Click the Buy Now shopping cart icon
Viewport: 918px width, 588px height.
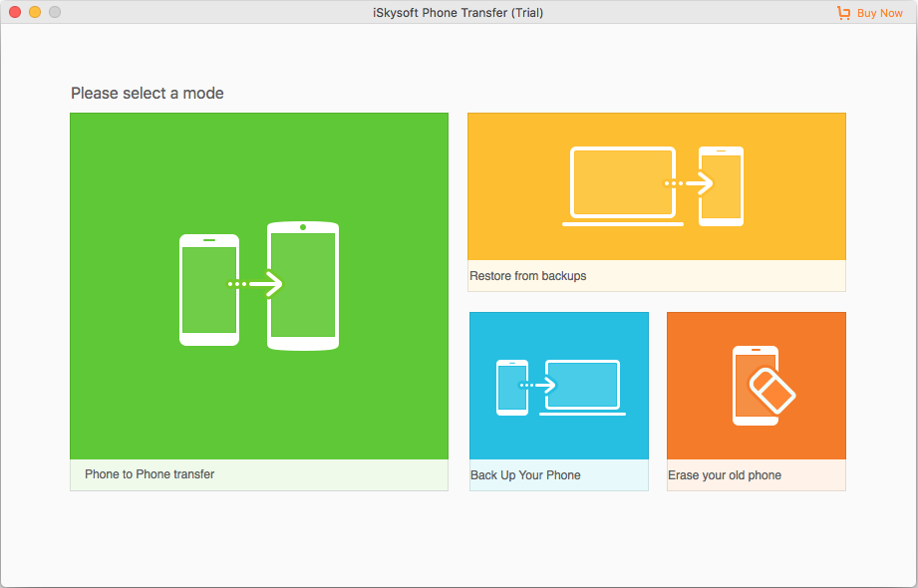coord(843,13)
